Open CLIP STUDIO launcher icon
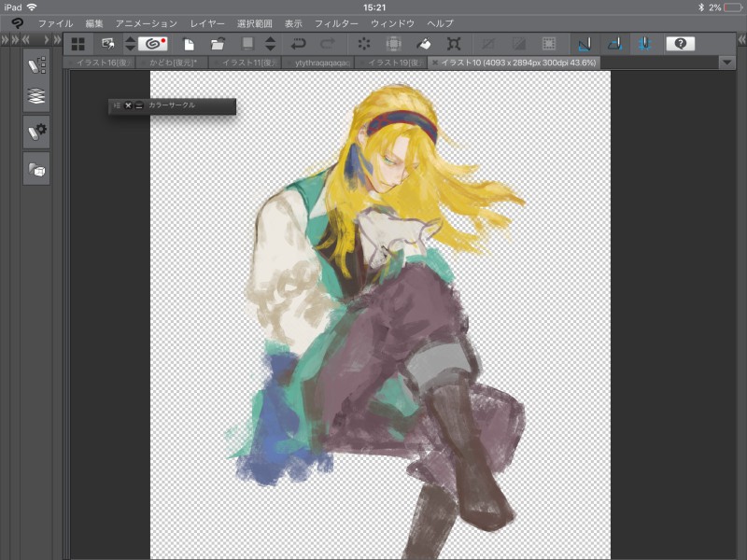The height and width of the screenshot is (560, 747). point(153,44)
